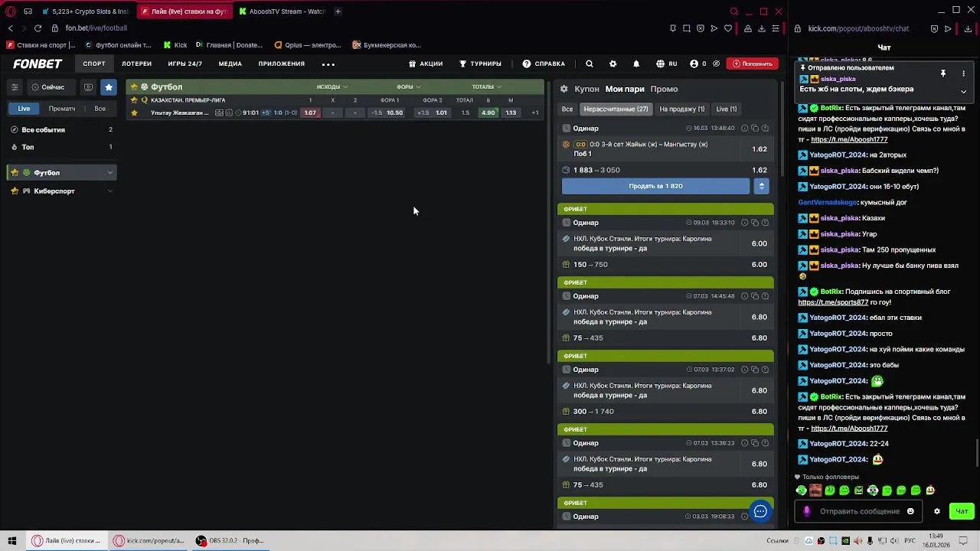Open the three-dots more menu in Fonbet header
The height and width of the screenshot is (551, 980).
click(x=328, y=64)
